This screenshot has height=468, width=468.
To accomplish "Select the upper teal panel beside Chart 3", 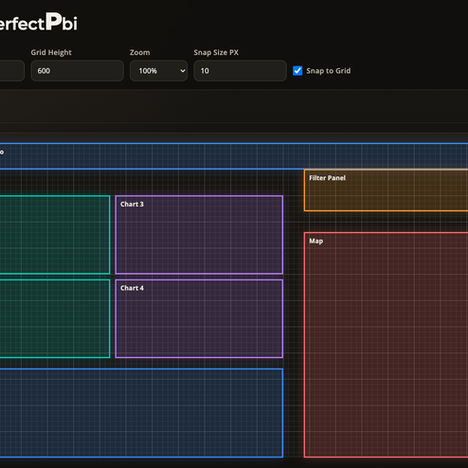I will (55, 235).
